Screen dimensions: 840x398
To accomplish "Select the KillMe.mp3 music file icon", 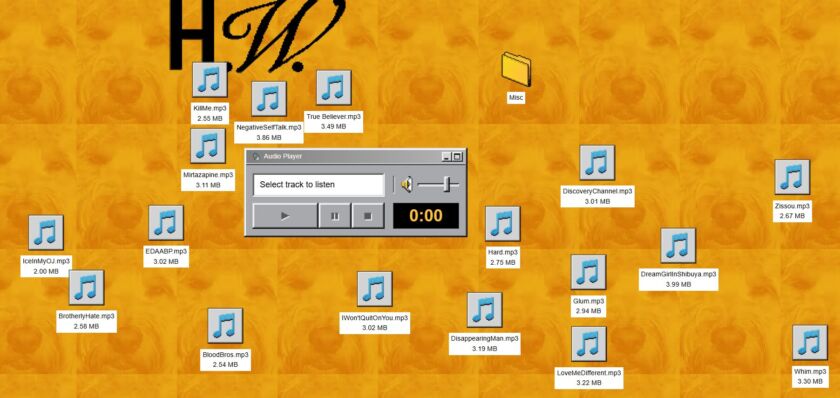I will (209, 80).
